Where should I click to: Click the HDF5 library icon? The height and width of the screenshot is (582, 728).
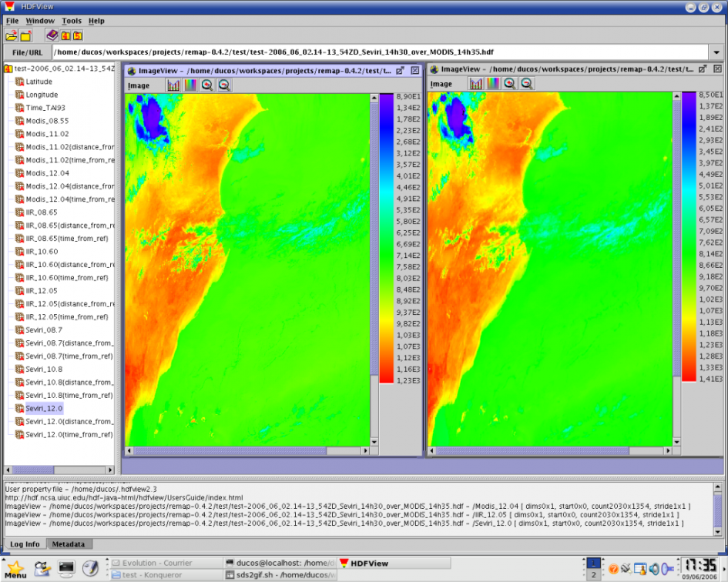point(77,35)
